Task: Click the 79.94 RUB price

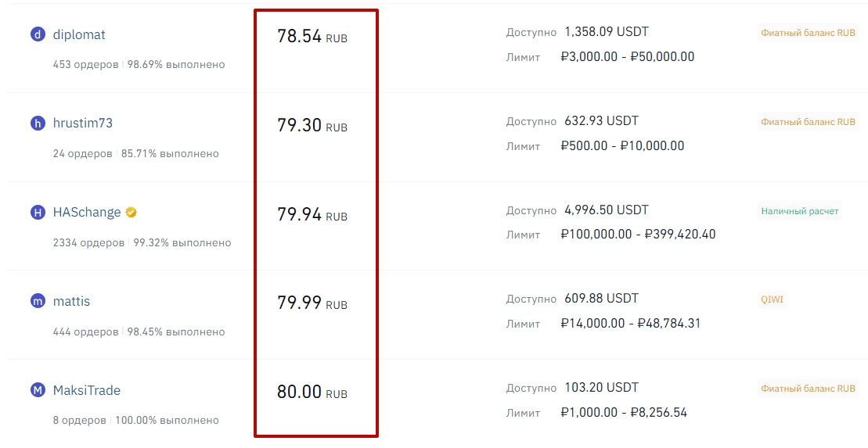Action: coord(312,215)
